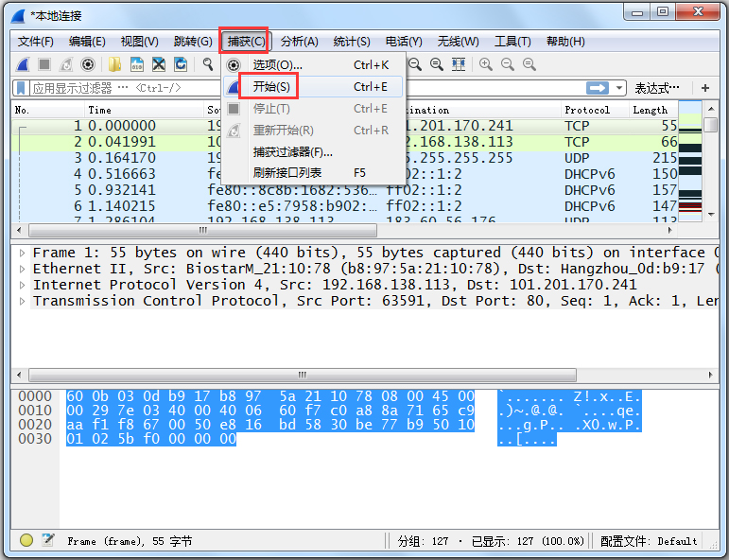Click the apply filter arrow button

(598, 88)
